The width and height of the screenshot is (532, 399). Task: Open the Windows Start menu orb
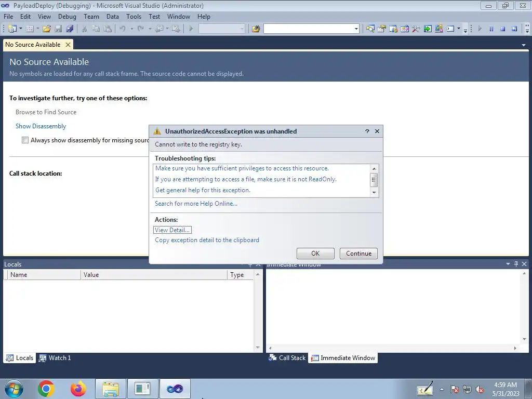click(14, 389)
